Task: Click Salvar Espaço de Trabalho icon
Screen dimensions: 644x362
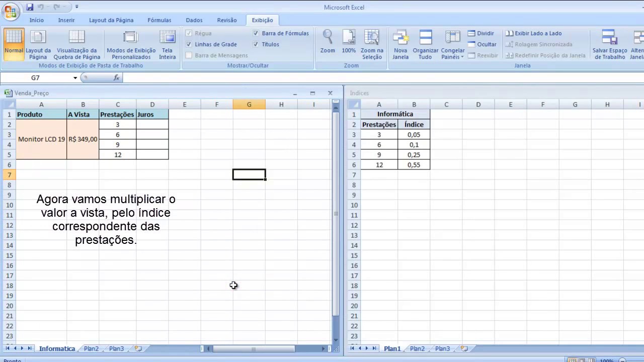Action: (610, 45)
